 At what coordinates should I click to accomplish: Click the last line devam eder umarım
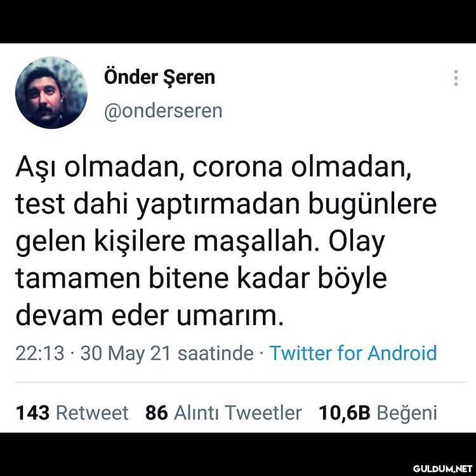[x=149, y=315]
